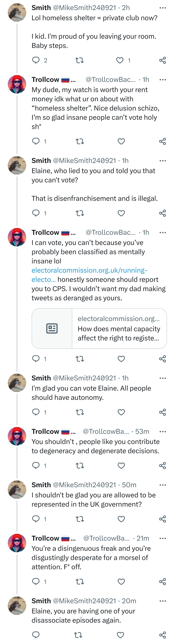This screenshot has width=172, height=644.
Task: Open more options on Smith's "All people should have autonomy" tweet
Action: [162, 378]
